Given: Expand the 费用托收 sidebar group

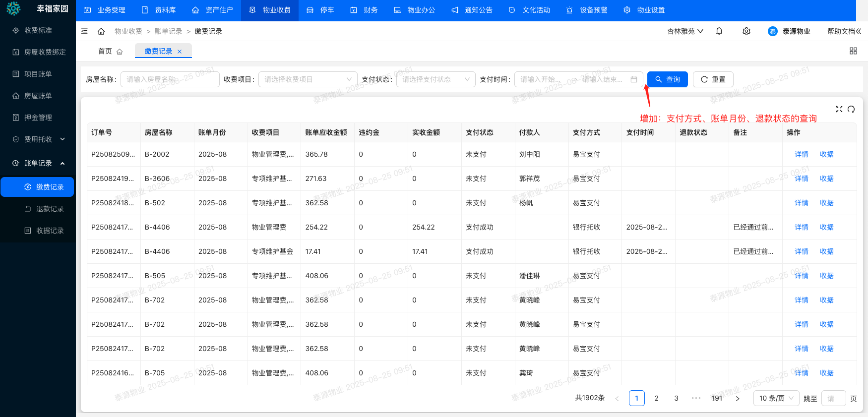Looking at the screenshot, I should point(38,139).
